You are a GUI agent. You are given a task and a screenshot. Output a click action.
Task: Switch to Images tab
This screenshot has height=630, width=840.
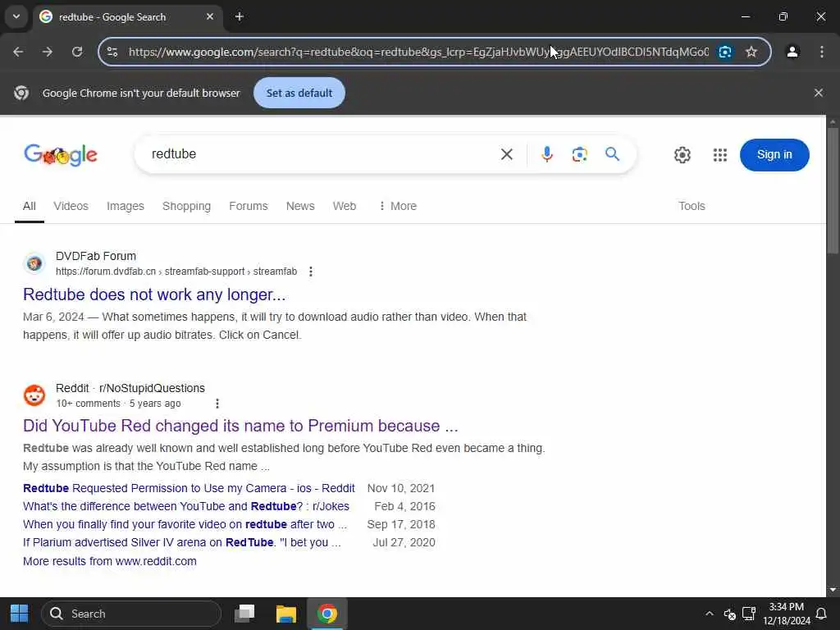click(x=126, y=206)
